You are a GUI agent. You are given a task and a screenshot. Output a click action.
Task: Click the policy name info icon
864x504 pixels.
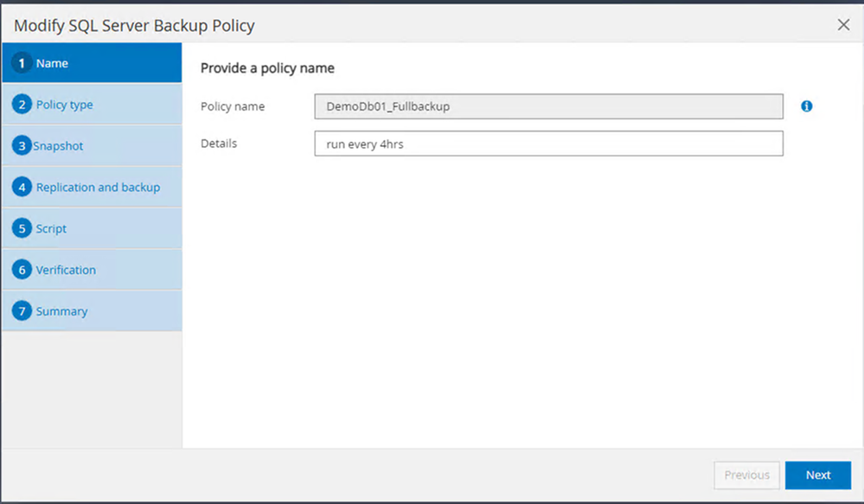point(807,106)
